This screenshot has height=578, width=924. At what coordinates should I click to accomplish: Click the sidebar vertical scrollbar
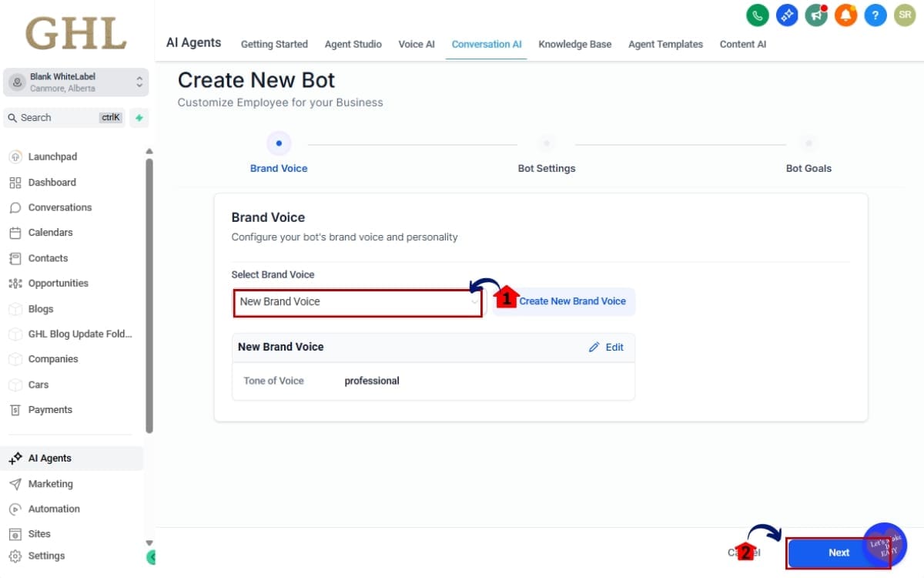pyautogui.click(x=149, y=293)
